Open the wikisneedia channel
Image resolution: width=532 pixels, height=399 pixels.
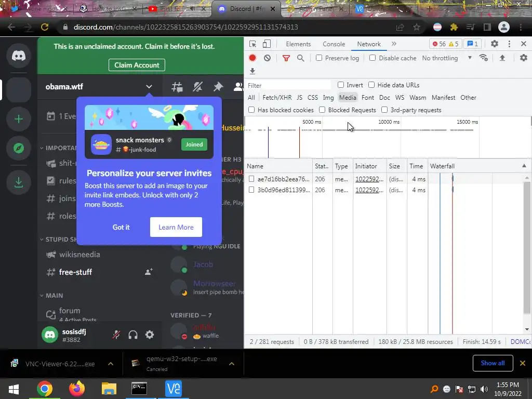[79, 255]
